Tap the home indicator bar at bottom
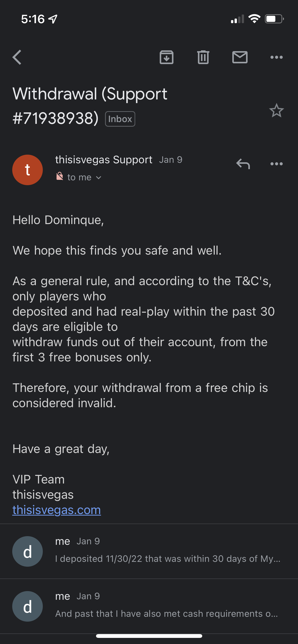The width and height of the screenshot is (298, 644). pos(149,636)
